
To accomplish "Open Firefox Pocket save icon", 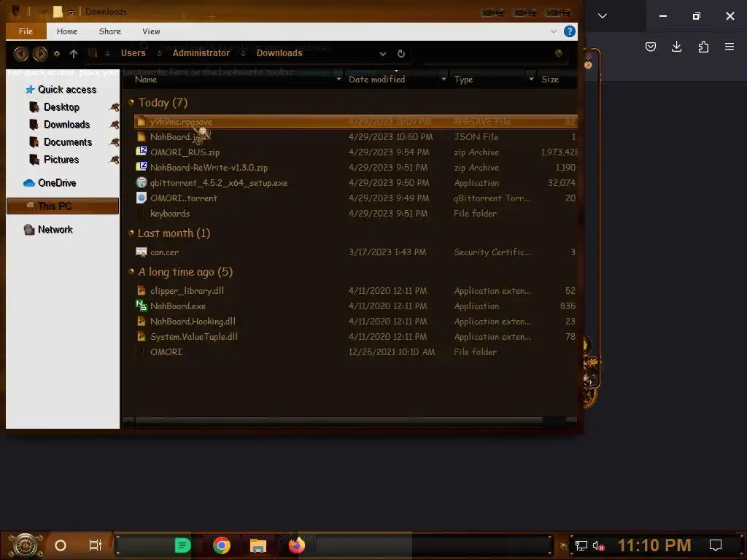I will click(650, 47).
